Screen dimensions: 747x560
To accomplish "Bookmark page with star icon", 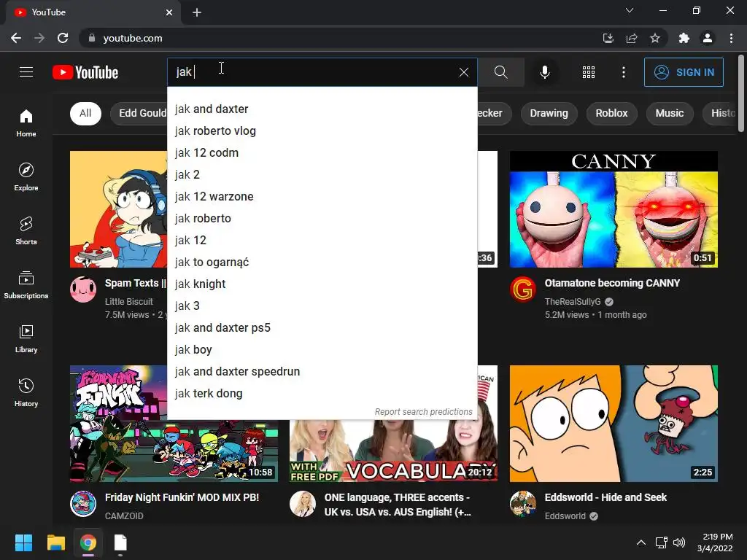I will [x=655, y=38].
